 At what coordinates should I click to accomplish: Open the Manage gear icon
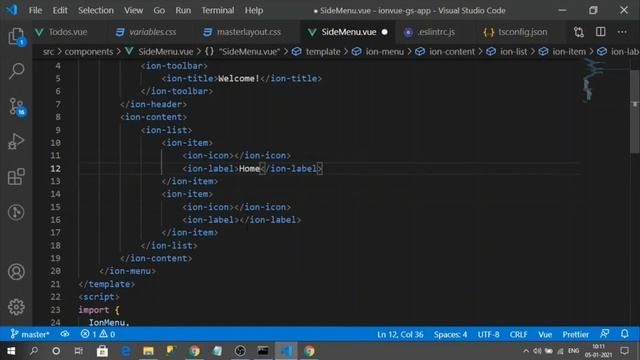[x=16, y=307]
